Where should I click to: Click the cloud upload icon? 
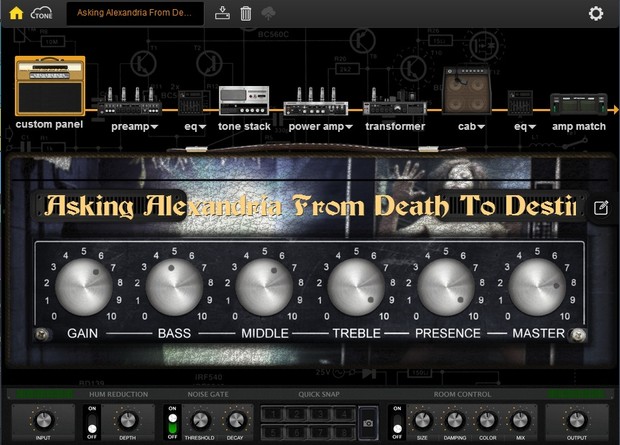(x=269, y=13)
